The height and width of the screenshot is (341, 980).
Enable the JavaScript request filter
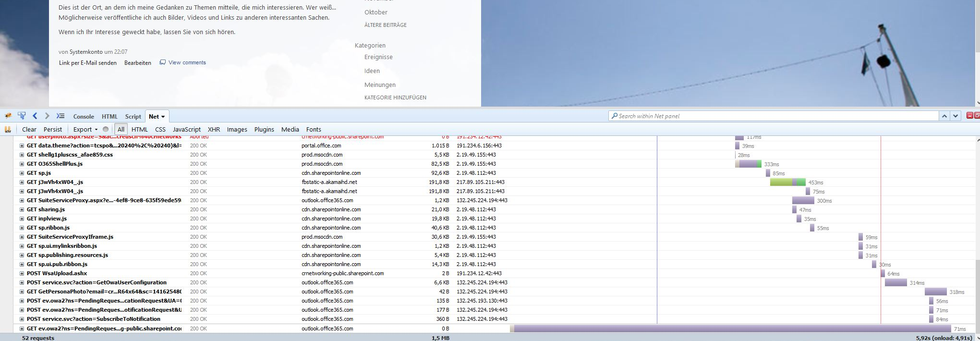186,130
